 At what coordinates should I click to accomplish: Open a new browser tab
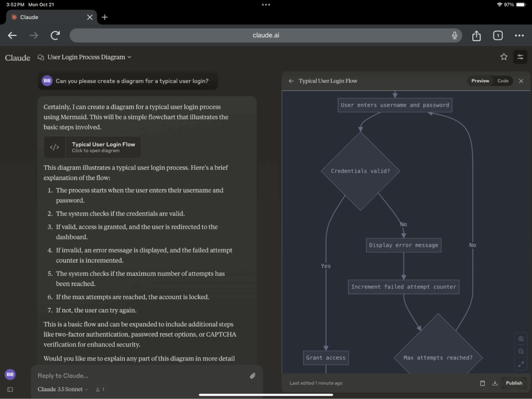click(x=104, y=17)
